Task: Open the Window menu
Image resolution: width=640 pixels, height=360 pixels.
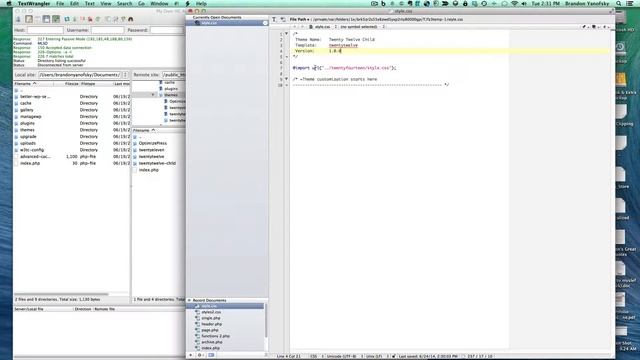Action: tap(159, 4)
